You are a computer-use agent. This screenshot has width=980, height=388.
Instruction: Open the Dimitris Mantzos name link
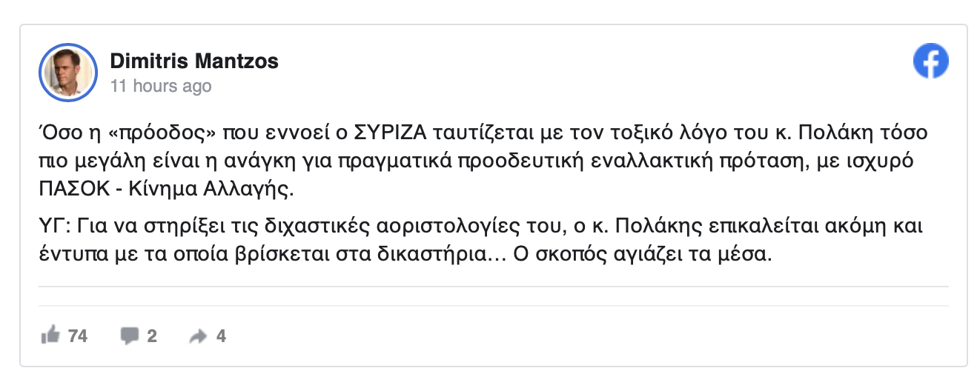(x=194, y=61)
